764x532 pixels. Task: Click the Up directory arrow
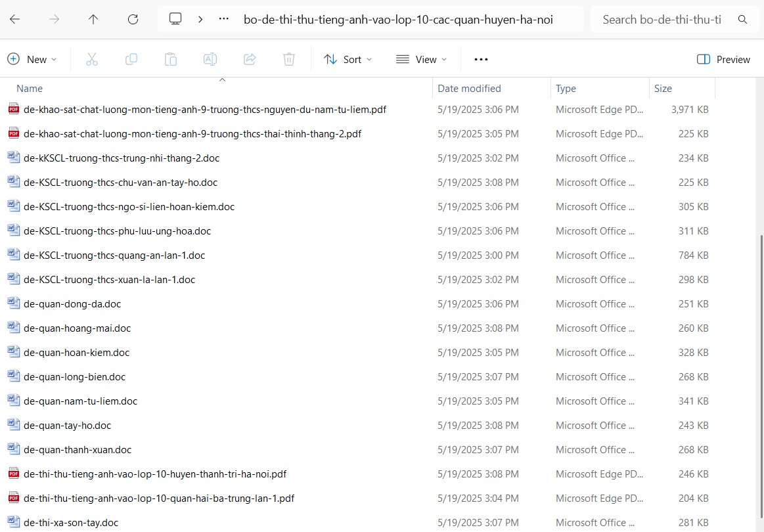93,20
